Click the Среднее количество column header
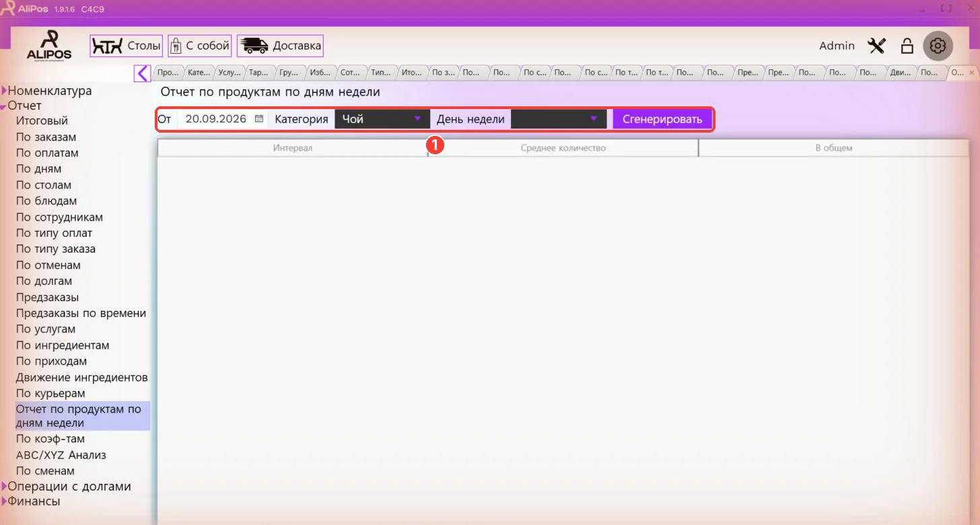 pos(563,148)
